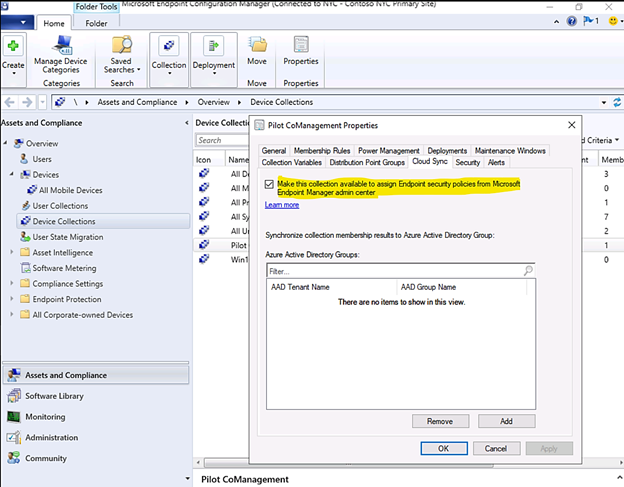This screenshot has height=487, width=624.
Task: Select Device Collections node
Action: 64,221
